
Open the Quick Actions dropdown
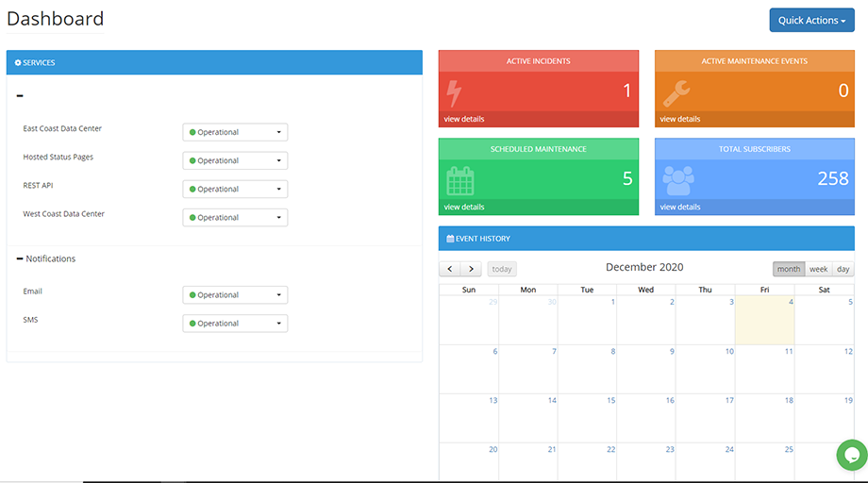811,20
